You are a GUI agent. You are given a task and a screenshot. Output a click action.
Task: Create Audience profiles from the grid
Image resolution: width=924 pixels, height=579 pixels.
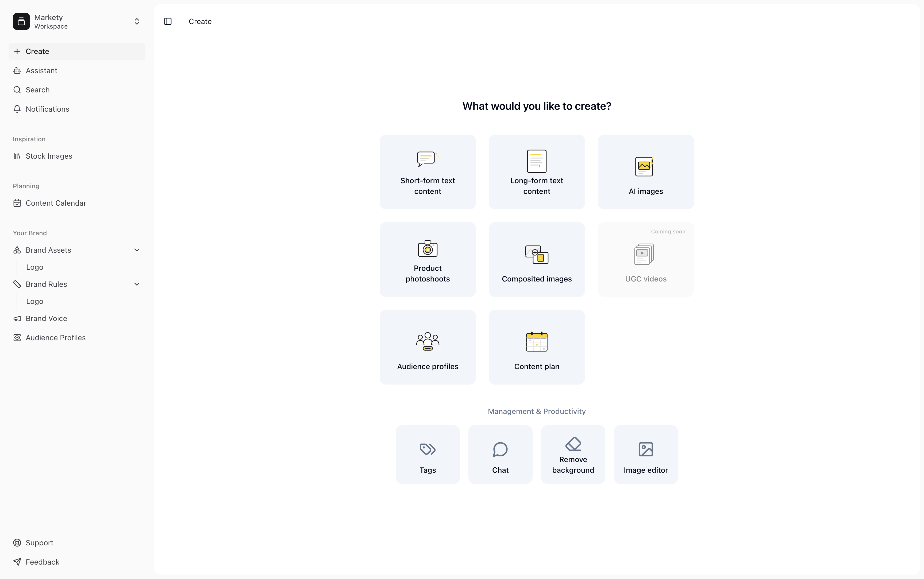(x=427, y=347)
